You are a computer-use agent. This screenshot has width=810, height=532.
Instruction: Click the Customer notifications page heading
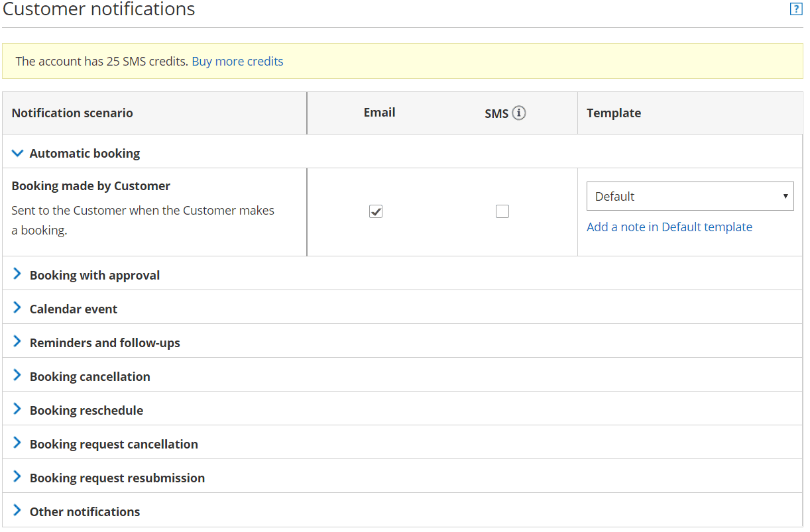(x=99, y=9)
